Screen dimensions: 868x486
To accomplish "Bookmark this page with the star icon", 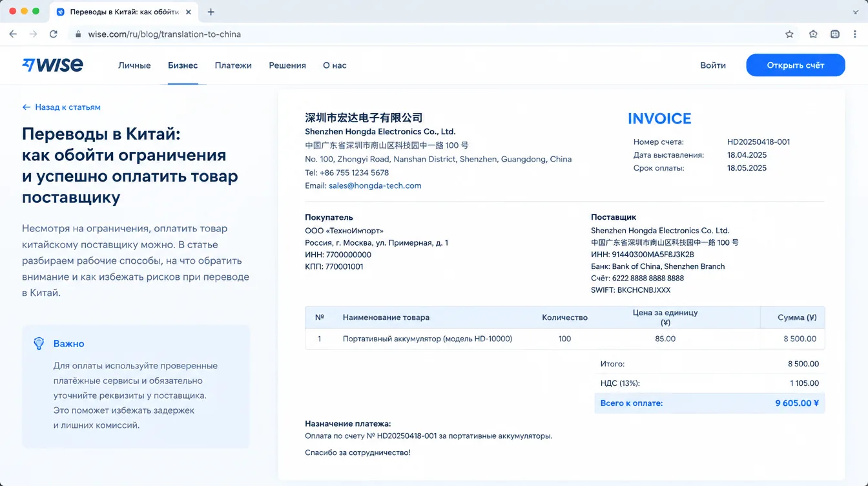I will tap(789, 34).
